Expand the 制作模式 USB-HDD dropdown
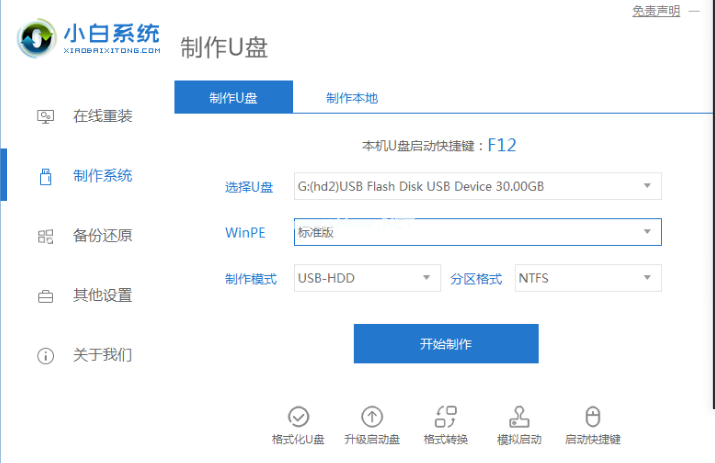Screen dimensions: 715x463 click(367, 278)
